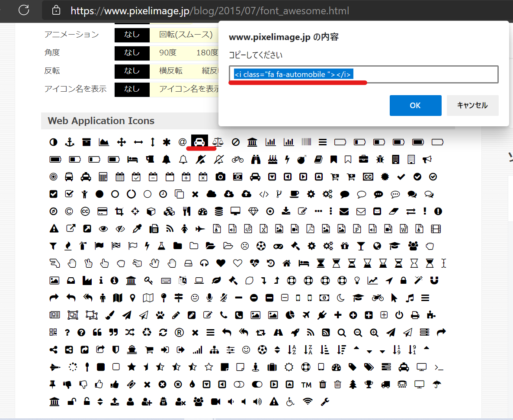
Task: Select the video camera icon
Action: [215, 402]
